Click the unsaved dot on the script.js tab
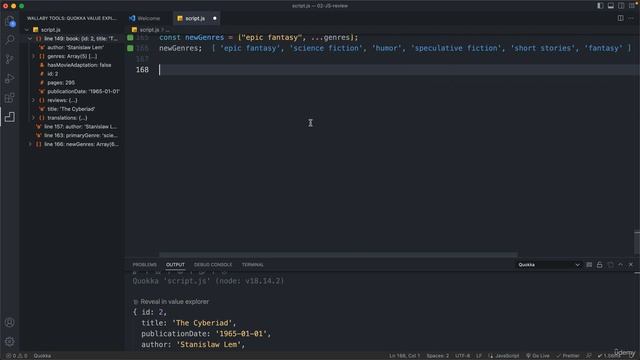640x360 pixels. click(x=215, y=18)
